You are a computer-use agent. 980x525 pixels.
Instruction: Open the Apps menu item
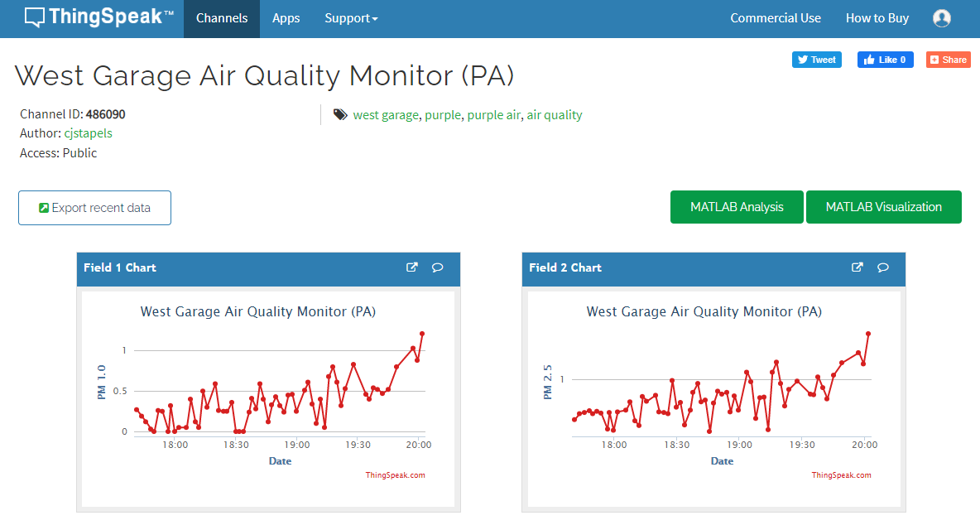[x=286, y=18]
